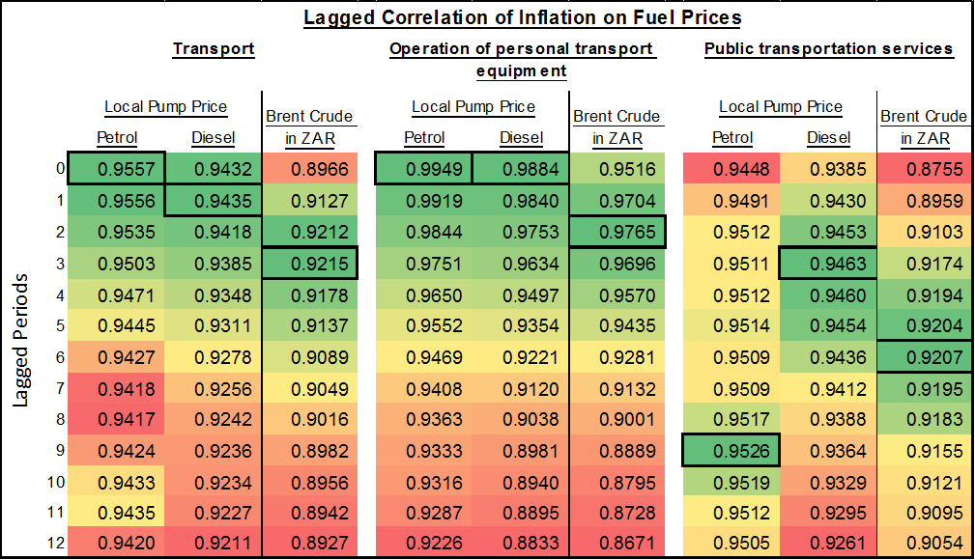Select the highest value cell 0.9949
Image resolution: width=975 pixels, height=560 pixels.
[423, 169]
